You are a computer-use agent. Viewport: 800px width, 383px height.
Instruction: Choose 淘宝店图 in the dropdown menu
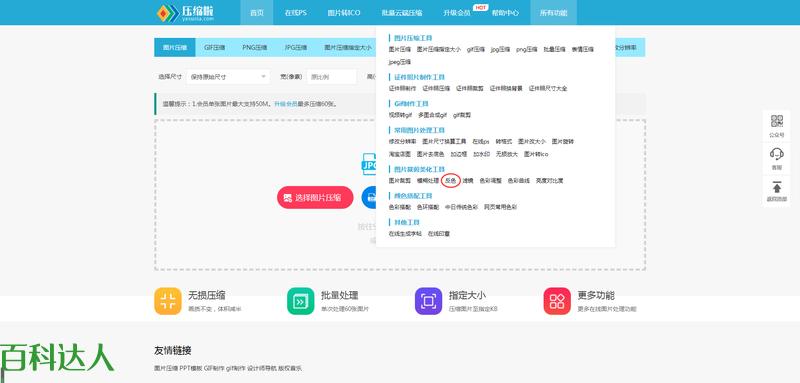click(x=400, y=154)
